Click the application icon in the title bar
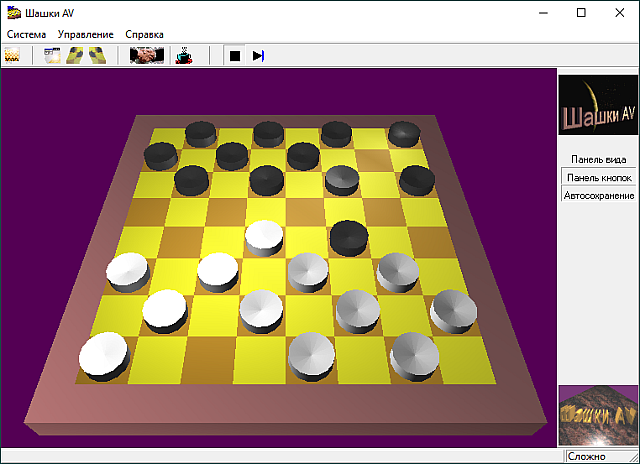Screen dimensions: 640x464 click(12, 12)
